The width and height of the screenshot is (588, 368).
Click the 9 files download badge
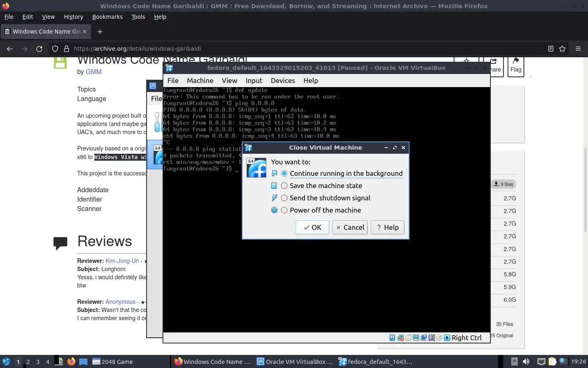pos(503,184)
